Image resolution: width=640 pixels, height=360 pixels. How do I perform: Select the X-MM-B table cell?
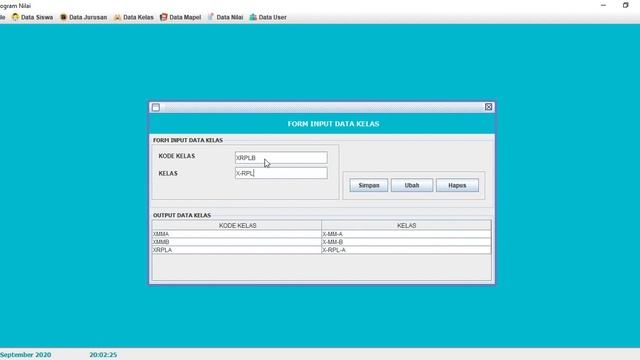[x=407, y=242]
